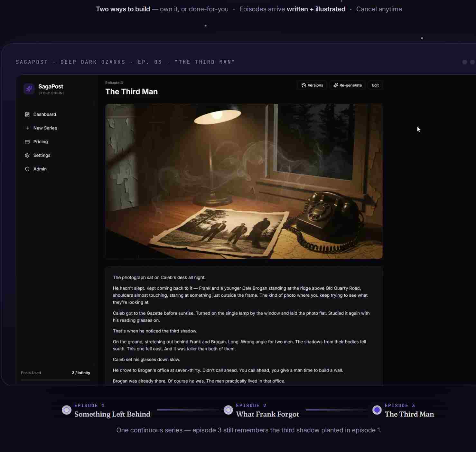
Task: Click the Pricing card icon
Action: coord(27,141)
